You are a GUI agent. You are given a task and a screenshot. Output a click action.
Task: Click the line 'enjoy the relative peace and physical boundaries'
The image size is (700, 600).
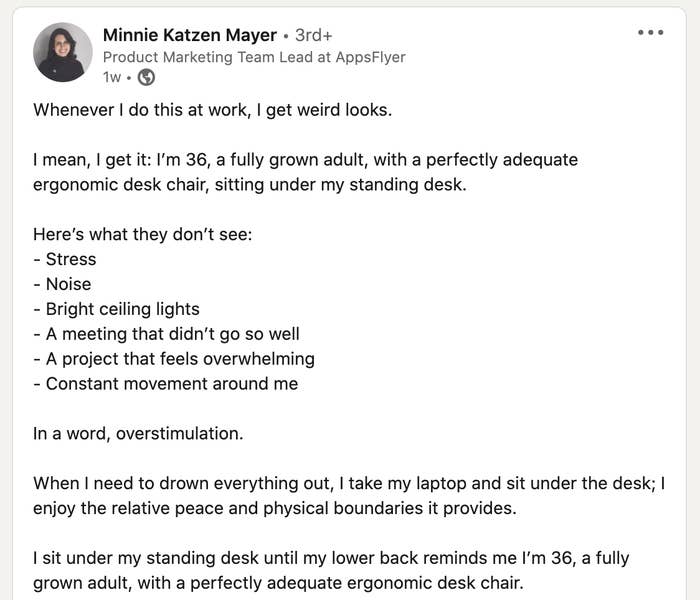click(x=275, y=508)
